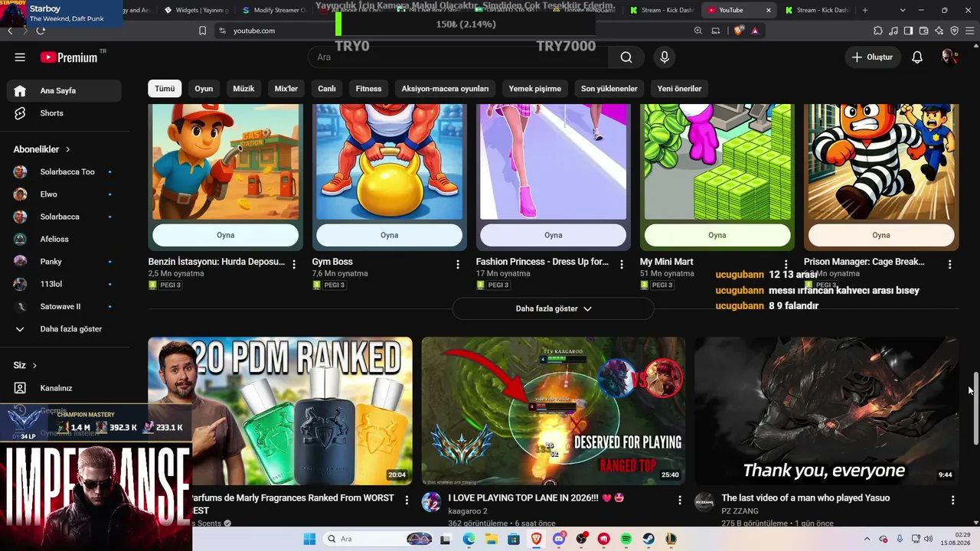980x551 pixels.
Task: Open Microsoft Edge from the taskbar
Action: pyautogui.click(x=469, y=539)
